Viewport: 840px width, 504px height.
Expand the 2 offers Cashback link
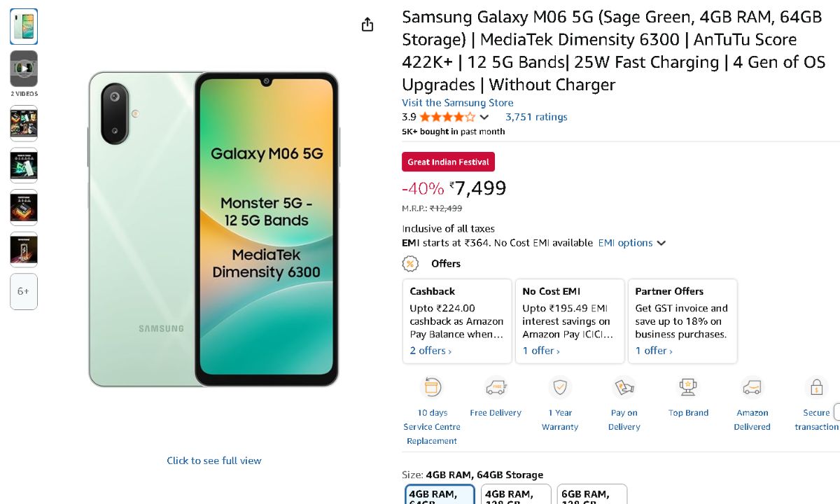click(430, 351)
